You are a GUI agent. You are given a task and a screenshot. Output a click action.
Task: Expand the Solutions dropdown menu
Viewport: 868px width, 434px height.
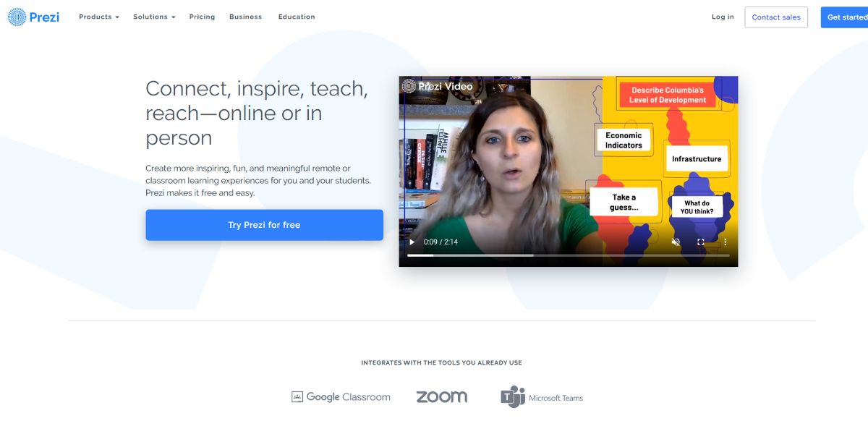pos(154,17)
